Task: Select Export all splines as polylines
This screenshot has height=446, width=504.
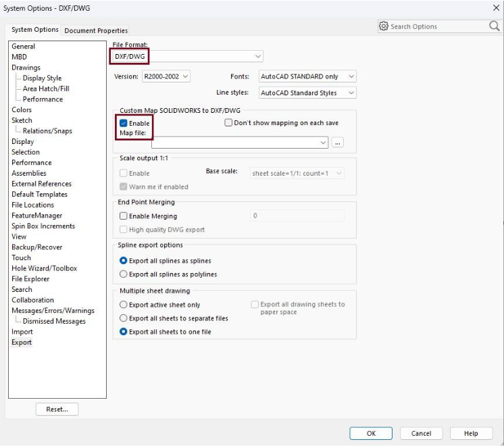Action: click(x=124, y=274)
